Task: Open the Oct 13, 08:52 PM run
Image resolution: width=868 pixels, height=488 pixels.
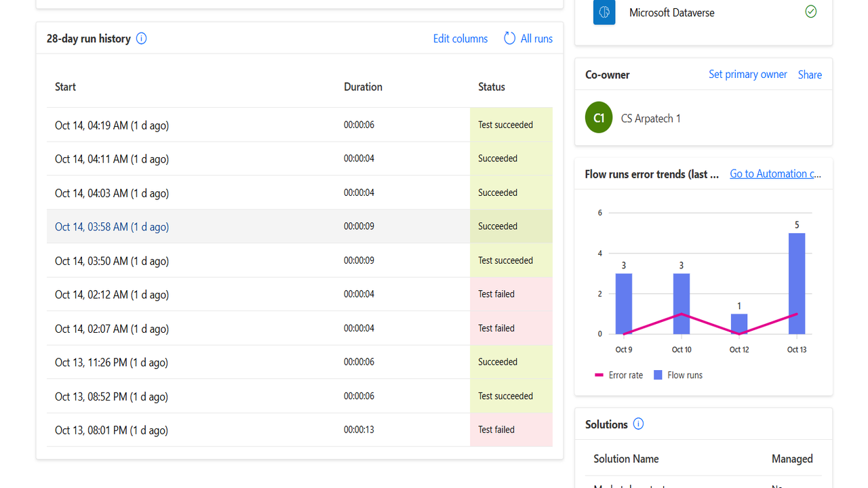Action: (111, 396)
